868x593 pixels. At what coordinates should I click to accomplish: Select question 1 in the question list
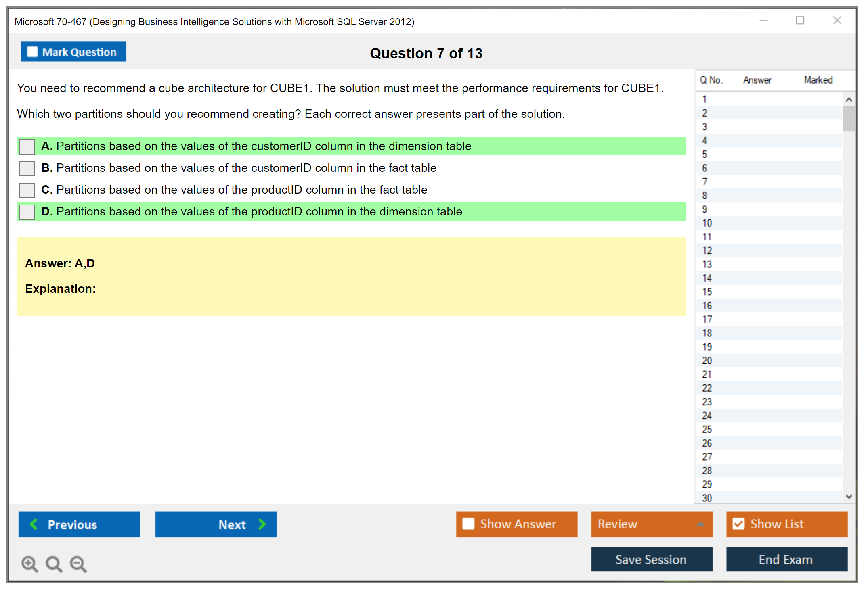tap(705, 99)
